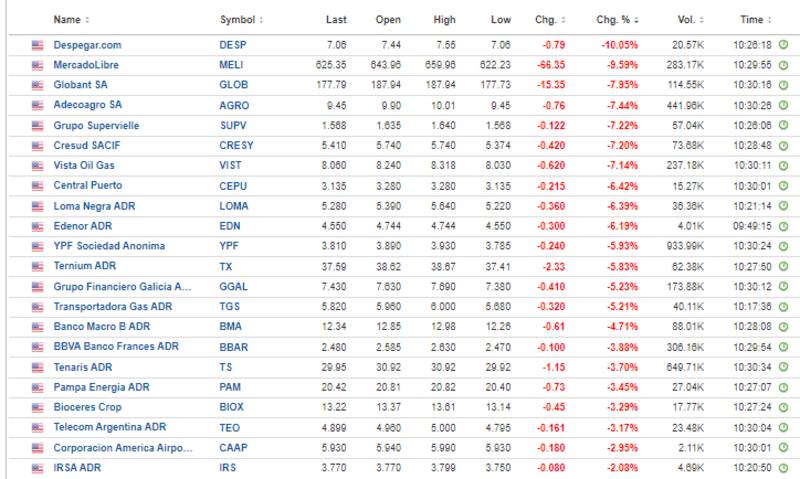Click the US flag beside MercadoLibre
This screenshot has width=800, height=479.
click(38, 65)
